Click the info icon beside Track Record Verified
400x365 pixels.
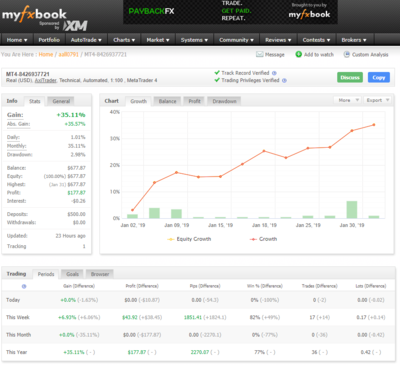[x=274, y=73]
